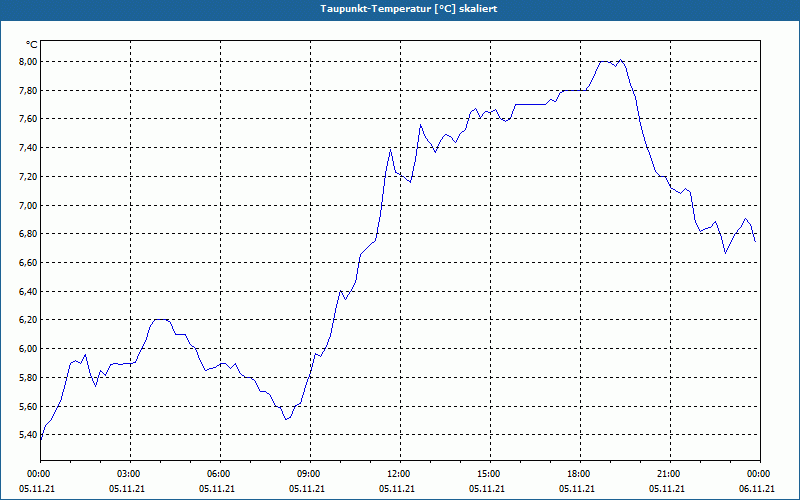Click the 8,00 y-axis value
The height and width of the screenshot is (500, 800).
coord(28,62)
